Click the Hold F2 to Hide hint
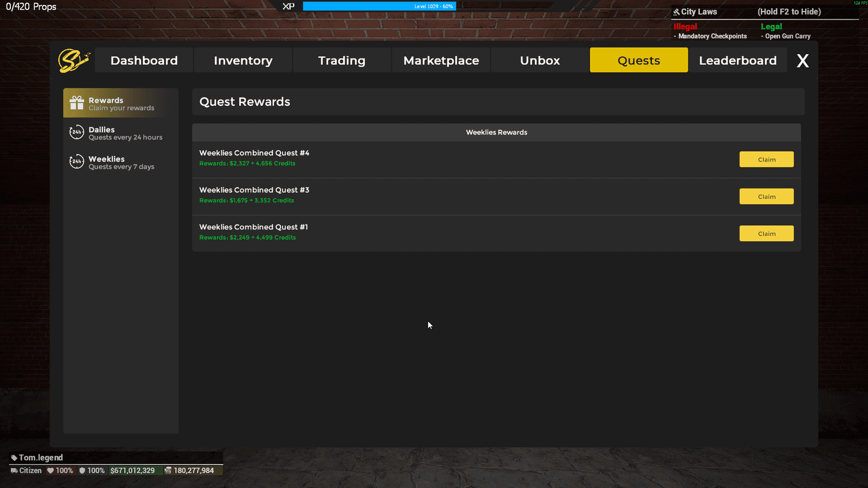868x488 pixels. [789, 12]
